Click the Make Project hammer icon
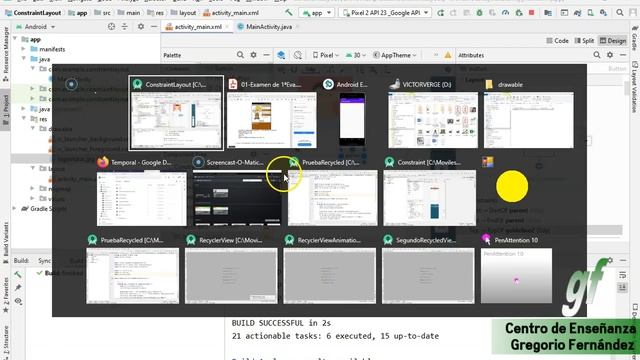Viewport: 640px width, 360px height. pos(289,13)
